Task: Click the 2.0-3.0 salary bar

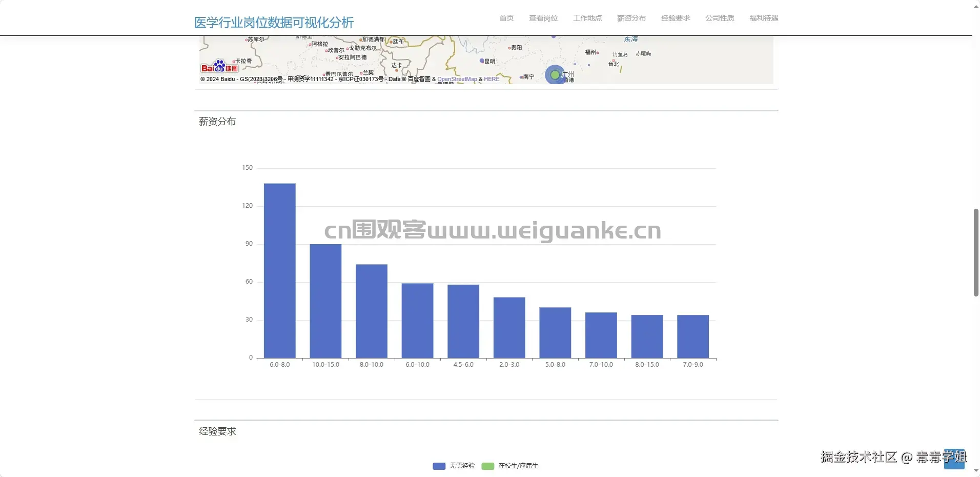Action: 509,328
